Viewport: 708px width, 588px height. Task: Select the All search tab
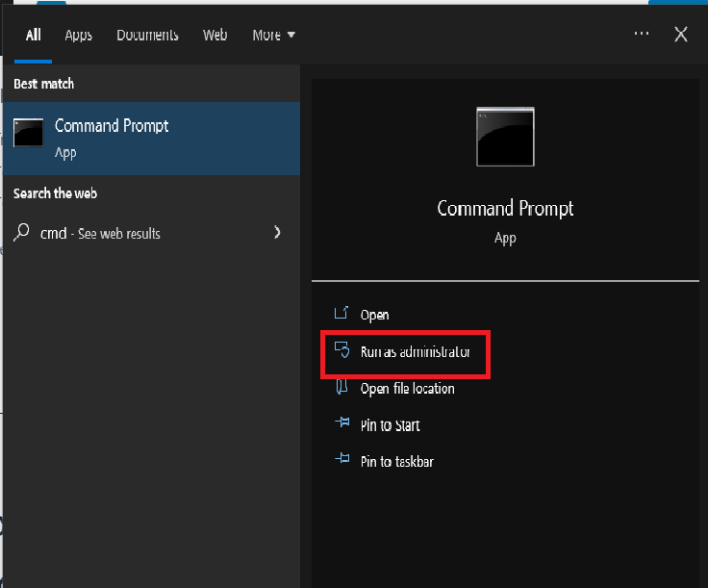pos(34,35)
